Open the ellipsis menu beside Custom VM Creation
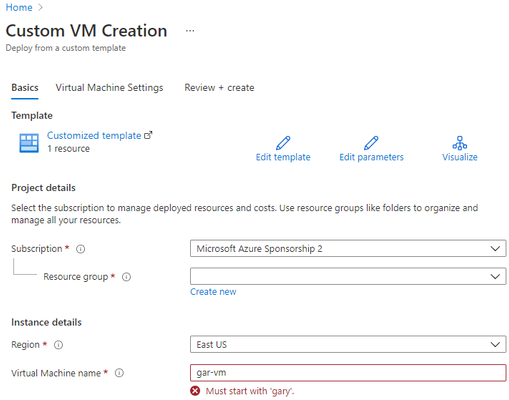This screenshot has height=400, width=509. pos(190,31)
